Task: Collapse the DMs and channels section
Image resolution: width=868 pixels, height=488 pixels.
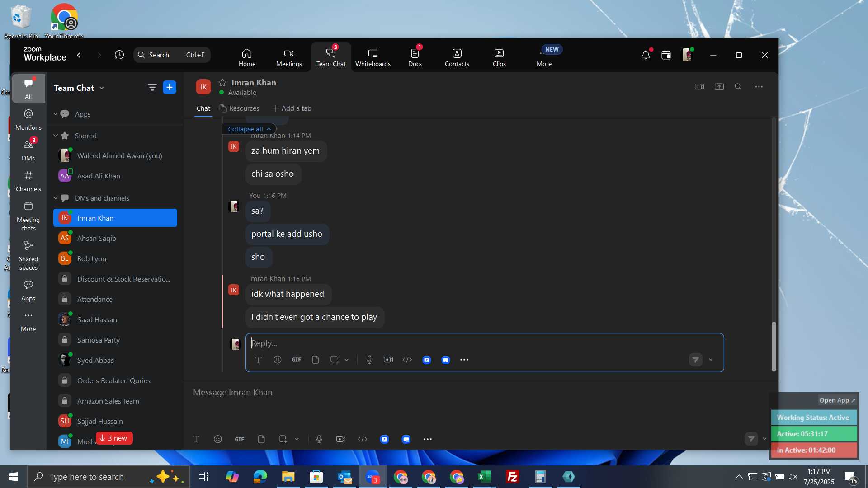Action: (56, 198)
